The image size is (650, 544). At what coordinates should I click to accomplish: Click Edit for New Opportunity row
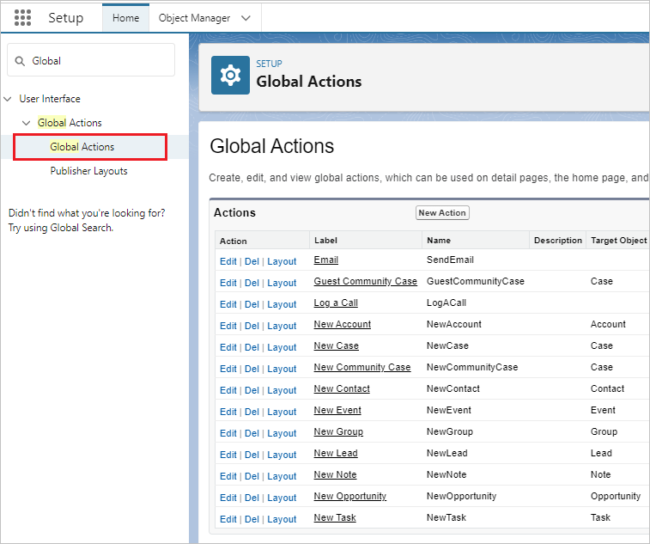pyautogui.click(x=228, y=498)
